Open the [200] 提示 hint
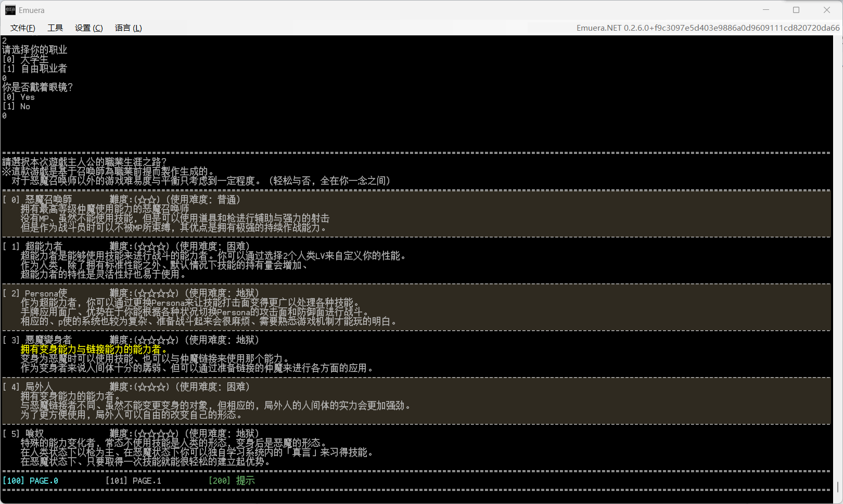Viewport: 843px width, 504px height. (232, 481)
